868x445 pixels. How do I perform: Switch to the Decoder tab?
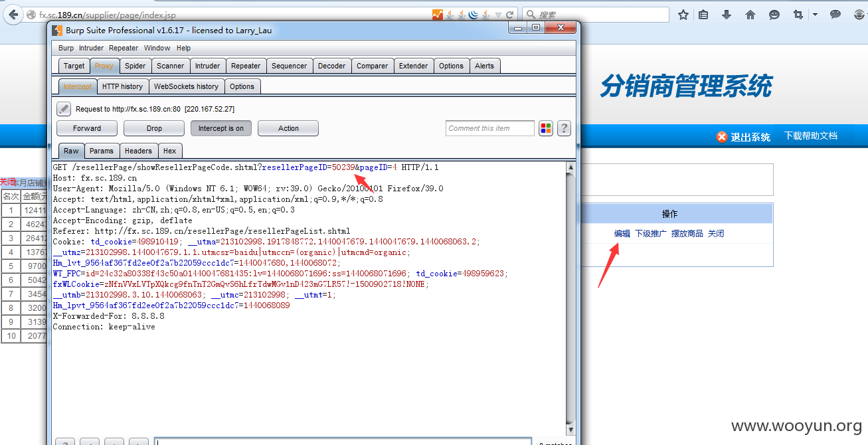pos(332,66)
